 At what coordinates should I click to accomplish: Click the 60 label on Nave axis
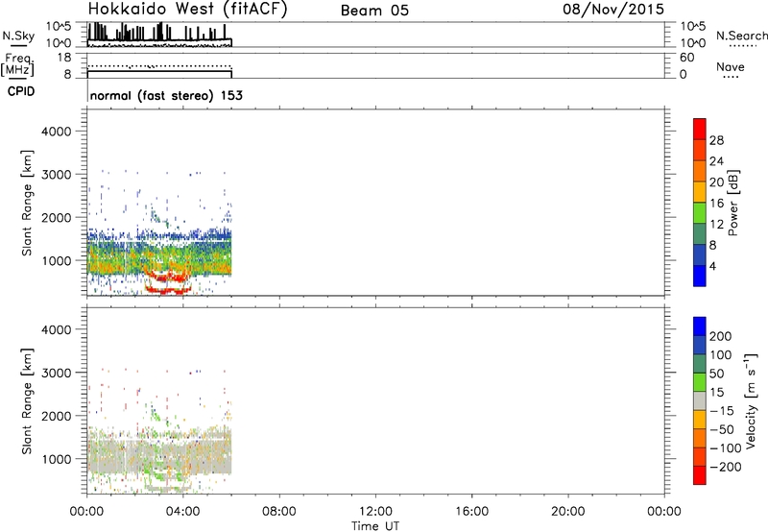[686, 58]
